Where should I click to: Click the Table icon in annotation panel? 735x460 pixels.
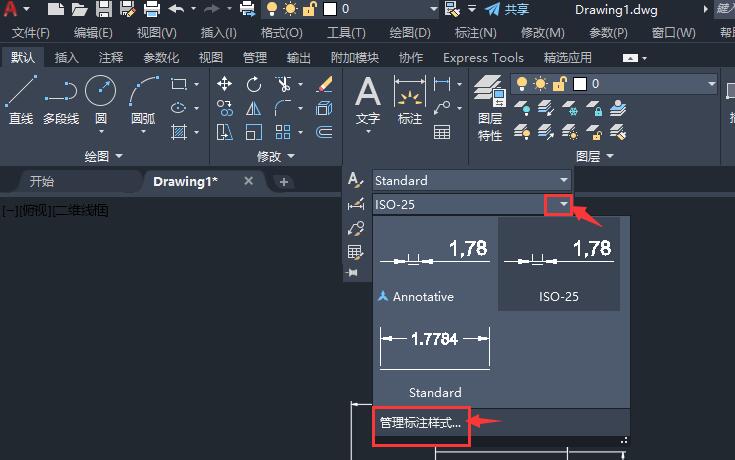click(x=442, y=132)
